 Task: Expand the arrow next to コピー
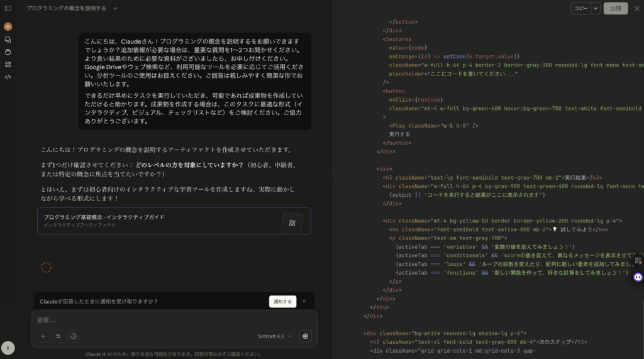(596, 8)
